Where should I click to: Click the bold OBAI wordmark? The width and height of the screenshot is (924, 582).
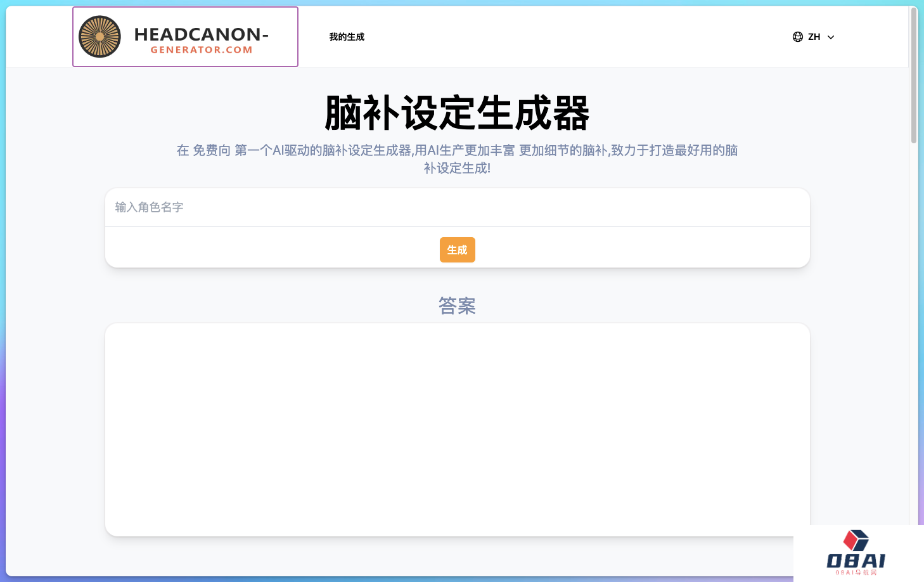[x=856, y=561]
